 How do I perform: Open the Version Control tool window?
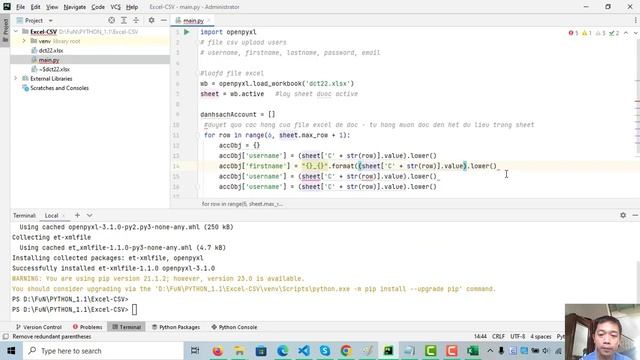tap(39, 327)
